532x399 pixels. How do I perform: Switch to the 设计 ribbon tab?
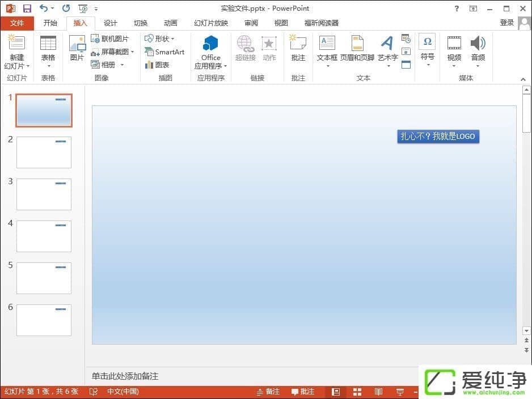click(111, 23)
